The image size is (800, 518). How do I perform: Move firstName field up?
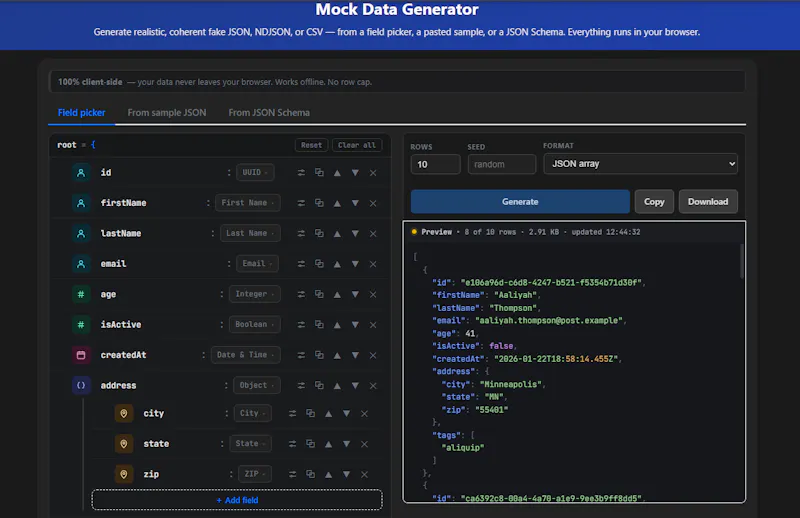tap(337, 203)
